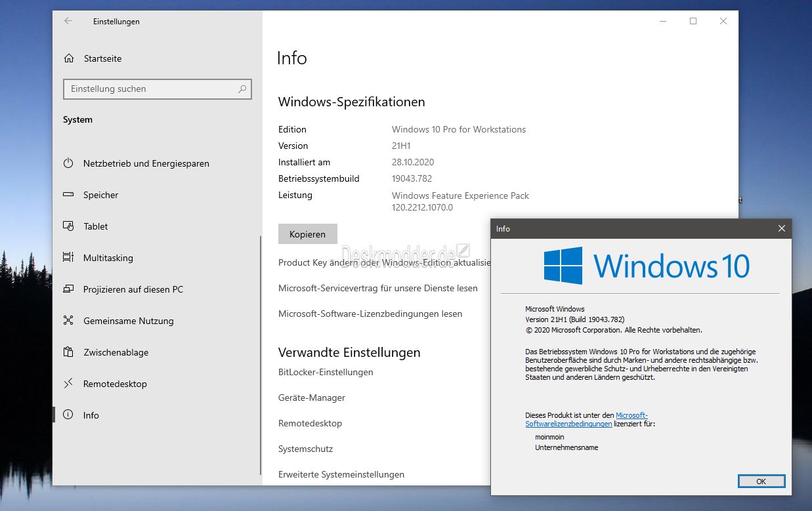Click the Windows 10 logo in Info dialog
812x511 pixels.
[646, 266]
